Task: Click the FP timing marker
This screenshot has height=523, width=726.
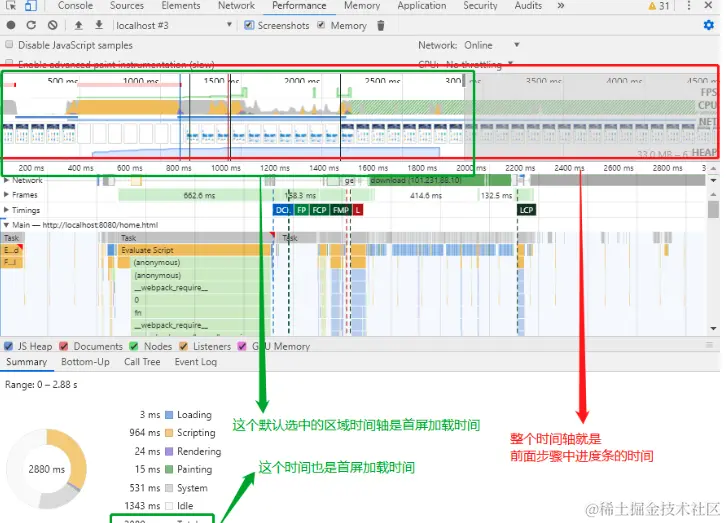Action: [301, 210]
